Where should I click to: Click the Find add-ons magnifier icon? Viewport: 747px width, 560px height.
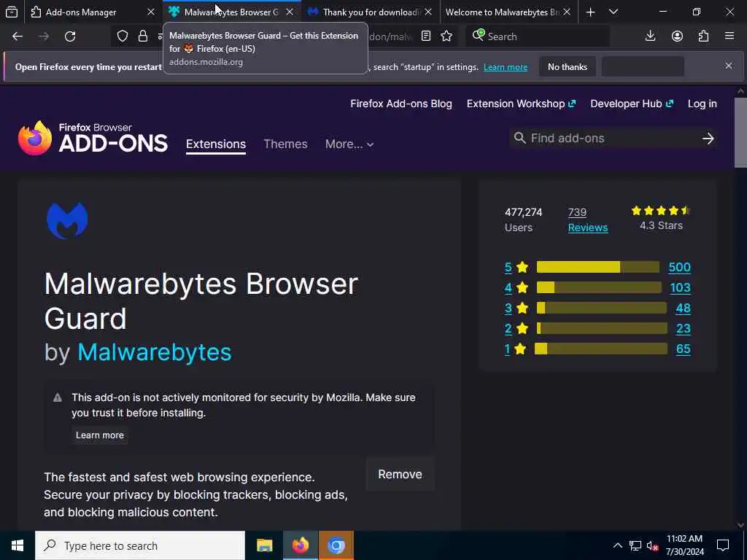coord(519,138)
